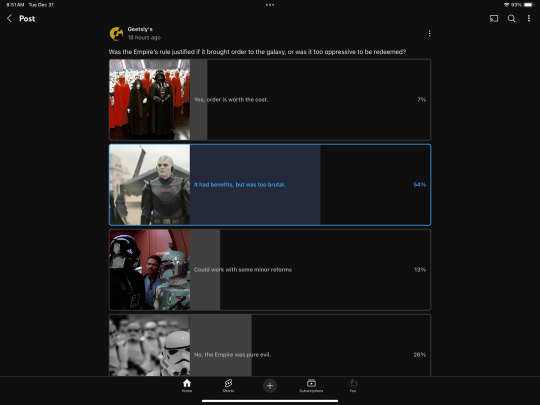Viewport: 540px width, 405px height.
Task: Tap the Wi-Fi indicator in status bar
Action: [506, 5]
